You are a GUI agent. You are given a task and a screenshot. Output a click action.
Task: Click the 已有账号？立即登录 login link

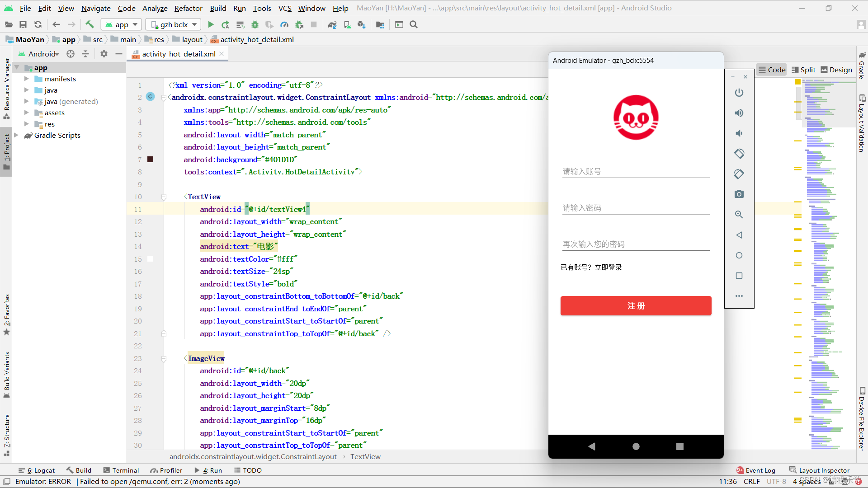(x=591, y=267)
